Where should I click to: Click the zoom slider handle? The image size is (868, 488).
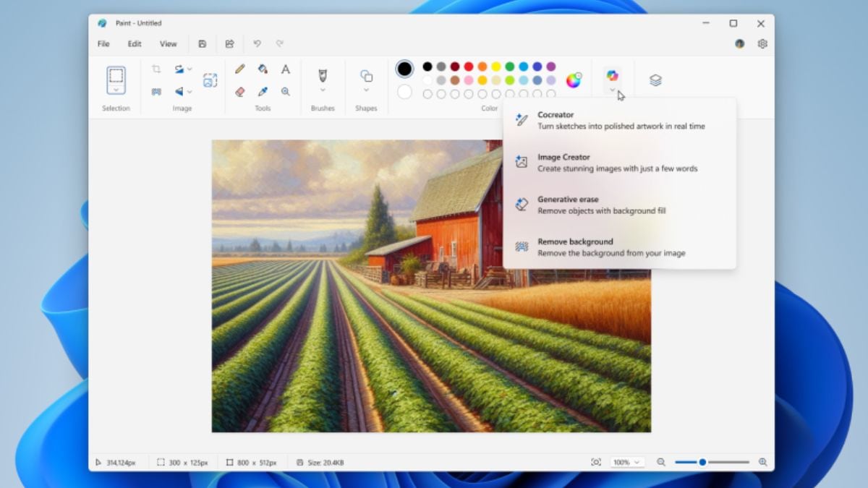702,462
